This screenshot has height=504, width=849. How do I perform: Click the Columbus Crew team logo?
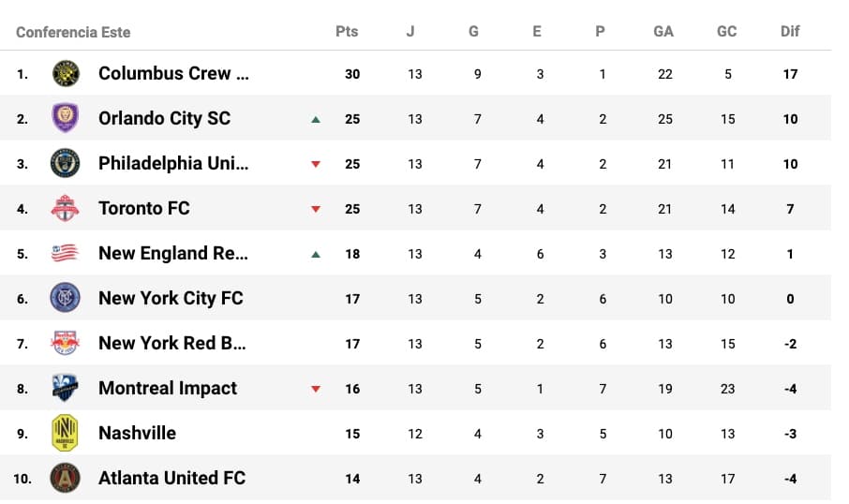pyautogui.click(x=66, y=73)
